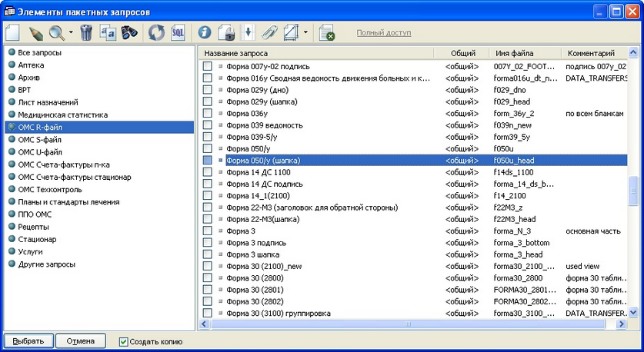The height and width of the screenshot is (352, 644).
Task: Select the 'ОМС S-файл' category
Action: pos(39,139)
